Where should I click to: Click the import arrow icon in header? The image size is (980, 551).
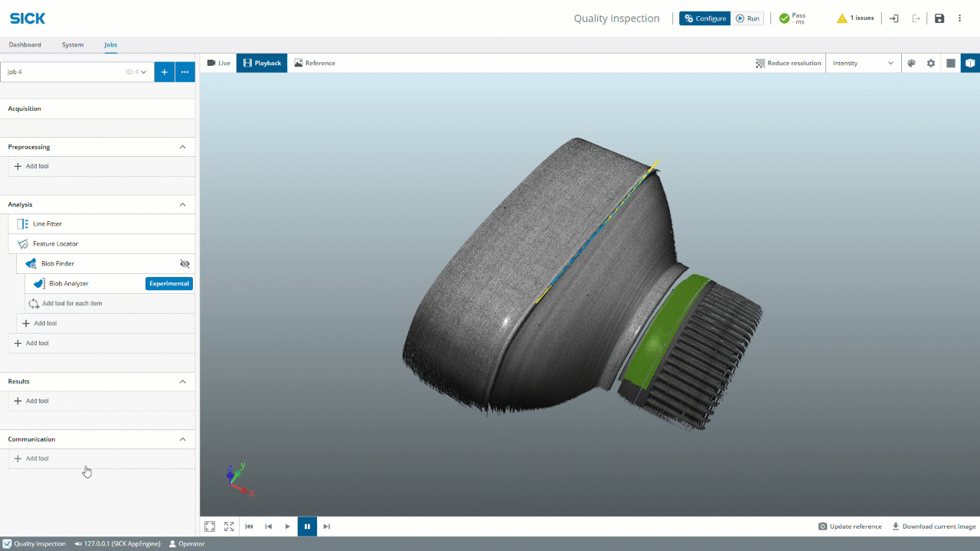click(x=893, y=18)
